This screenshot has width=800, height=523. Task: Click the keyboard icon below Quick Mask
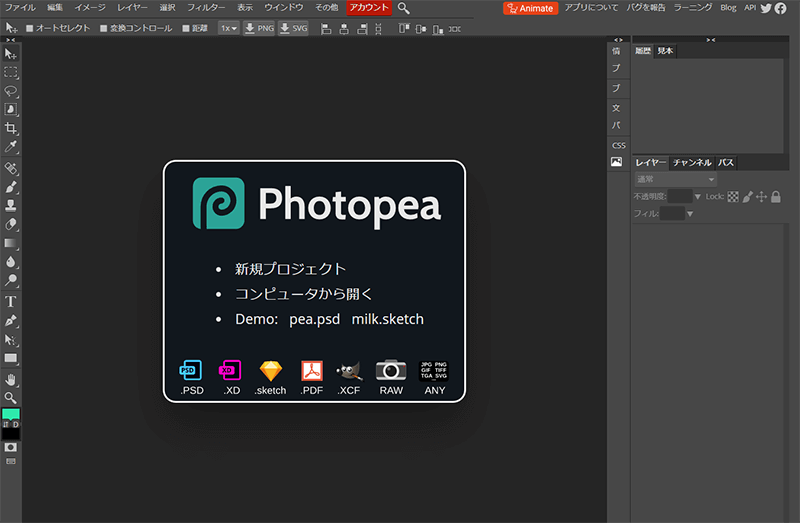11,461
